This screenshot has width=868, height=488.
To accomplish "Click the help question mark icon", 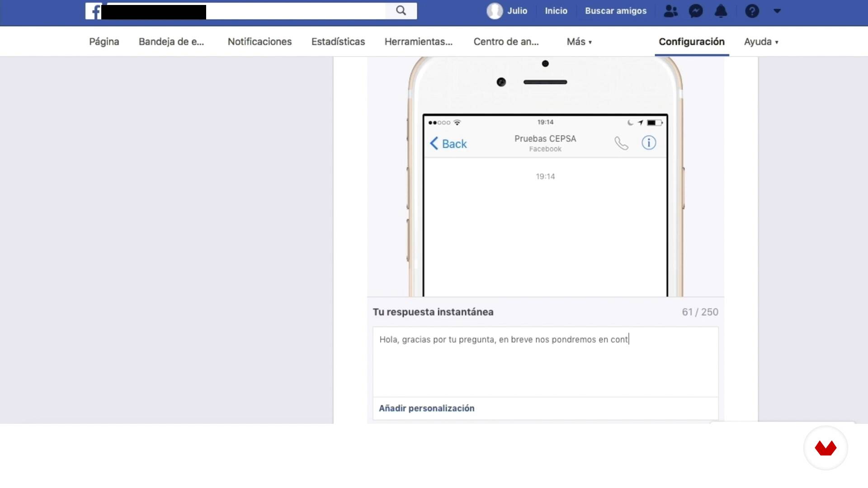I will coord(752,11).
